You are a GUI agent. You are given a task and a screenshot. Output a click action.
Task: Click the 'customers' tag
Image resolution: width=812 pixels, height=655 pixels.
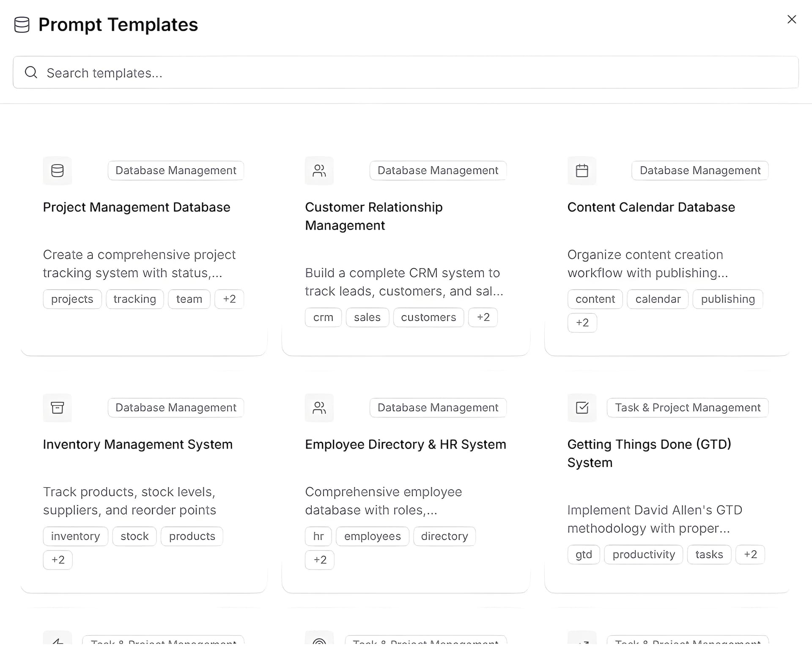pos(428,317)
